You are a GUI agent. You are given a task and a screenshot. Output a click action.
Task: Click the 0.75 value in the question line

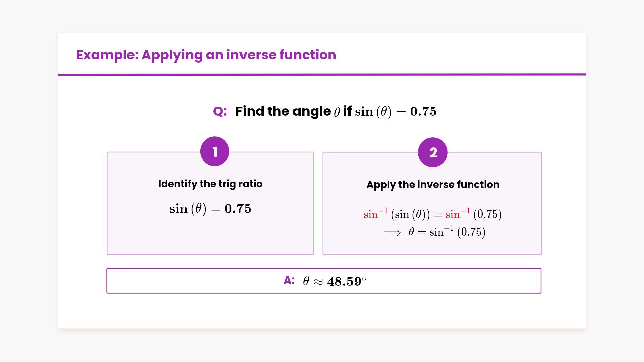pyautogui.click(x=423, y=111)
